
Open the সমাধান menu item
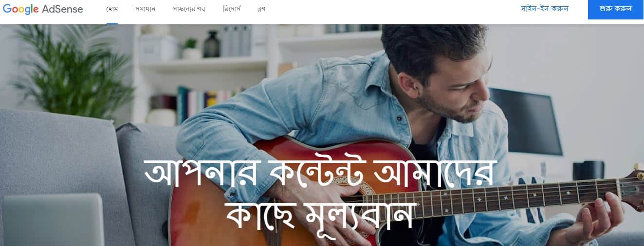pyautogui.click(x=146, y=9)
